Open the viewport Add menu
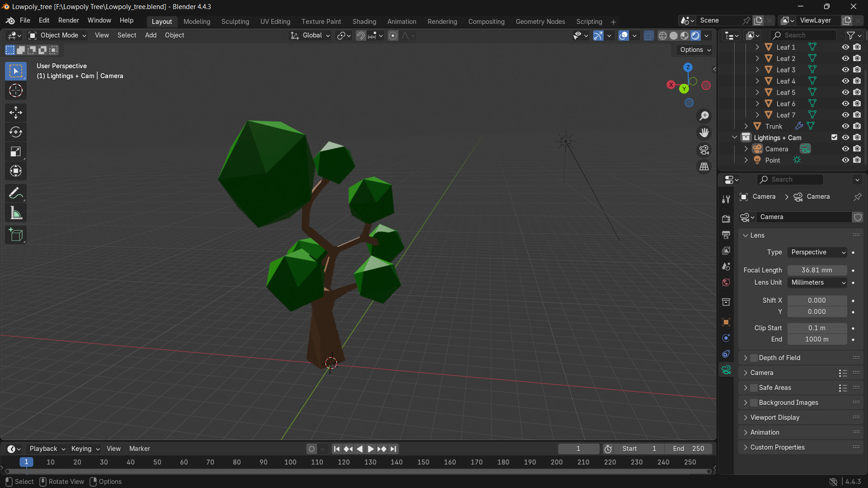Image resolution: width=868 pixels, height=488 pixels. [x=151, y=35]
